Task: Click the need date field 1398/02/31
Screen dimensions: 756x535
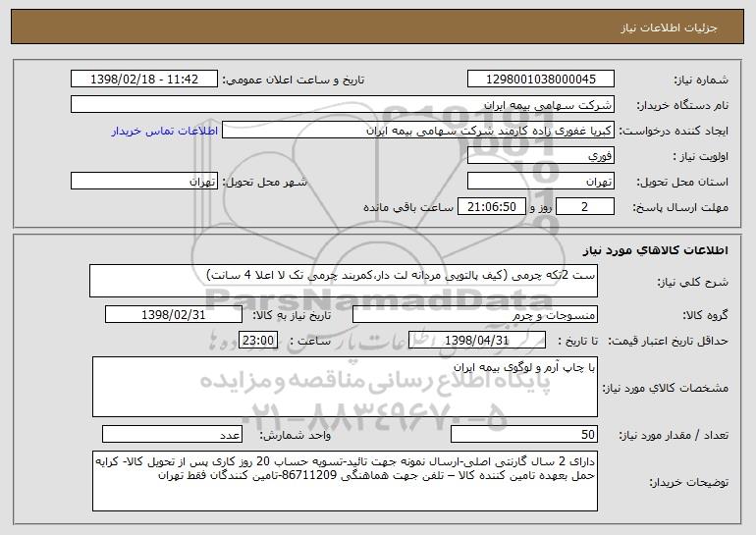Action: point(174,315)
